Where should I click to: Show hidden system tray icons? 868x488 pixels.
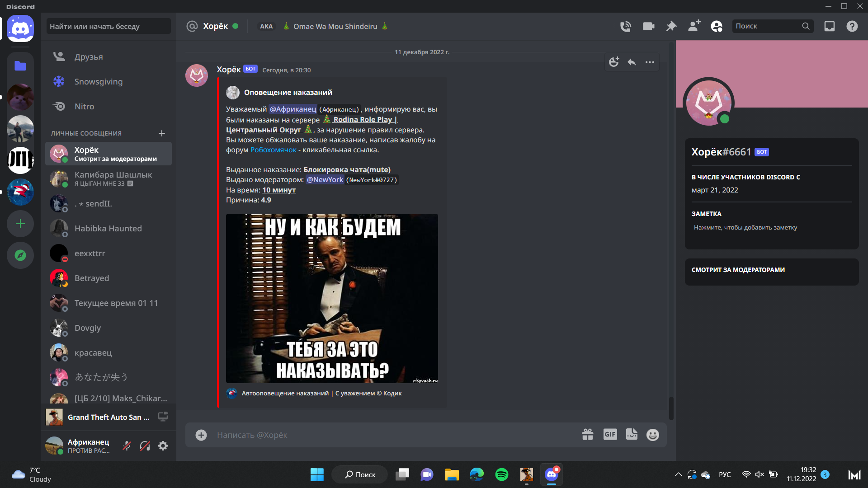[678, 474]
